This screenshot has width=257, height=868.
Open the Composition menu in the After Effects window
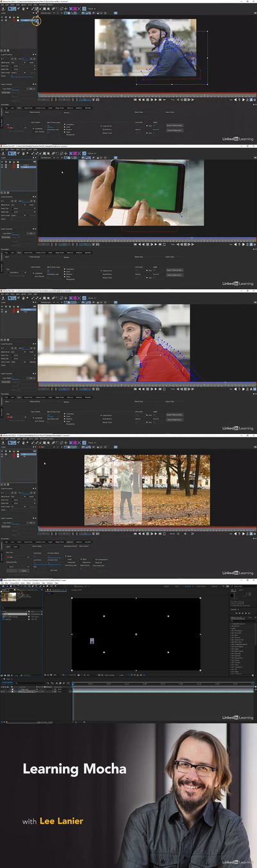[14, 584]
